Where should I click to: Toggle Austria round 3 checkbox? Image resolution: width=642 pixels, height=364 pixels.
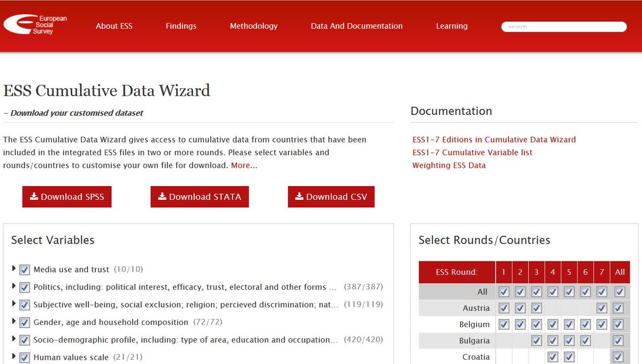(x=537, y=308)
